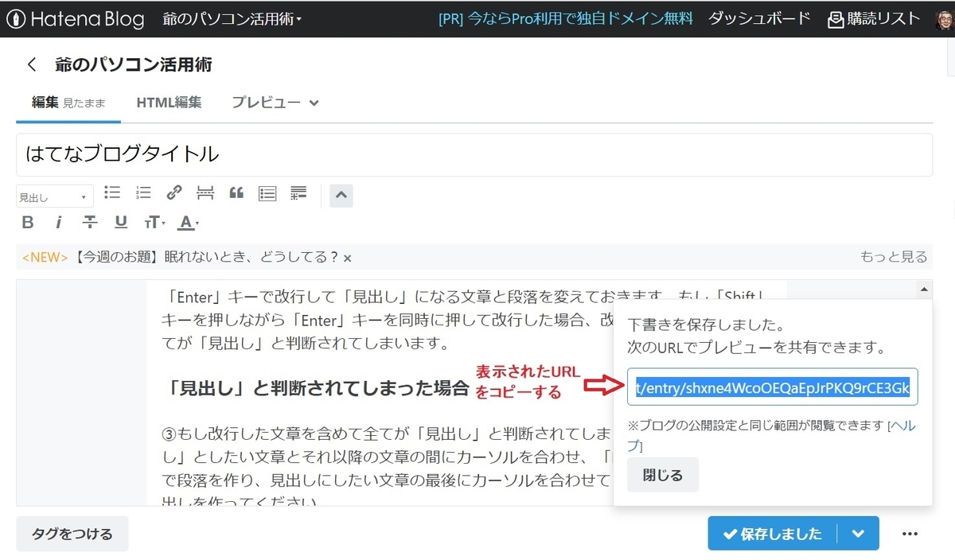Insert a hyperlink using the link icon
This screenshot has width=955, height=560.
pyautogui.click(x=174, y=192)
